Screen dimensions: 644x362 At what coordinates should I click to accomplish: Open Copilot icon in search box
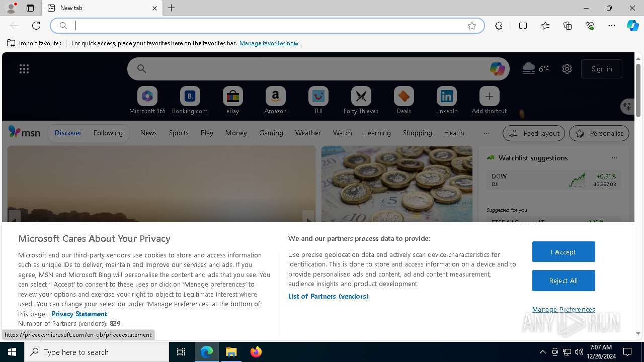[x=497, y=69]
